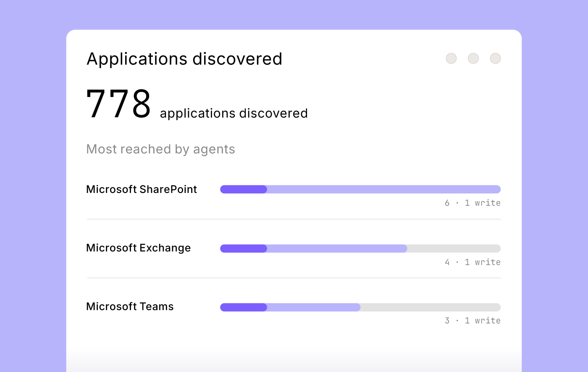
Task: Click the Microsoft Teams progress bar
Action: coord(360,307)
